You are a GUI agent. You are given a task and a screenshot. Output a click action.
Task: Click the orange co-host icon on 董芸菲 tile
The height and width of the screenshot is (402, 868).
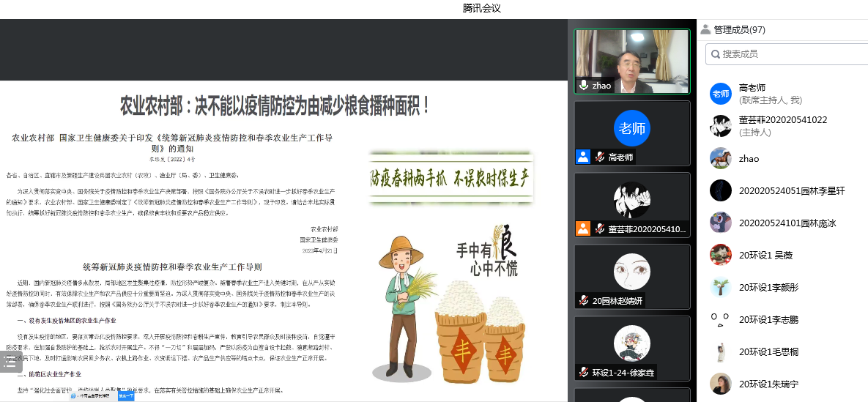583,228
